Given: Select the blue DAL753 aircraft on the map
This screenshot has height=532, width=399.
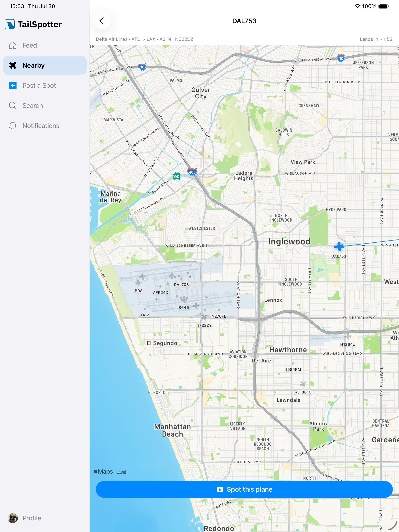Looking at the screenshot, I should tap(339, 246).
